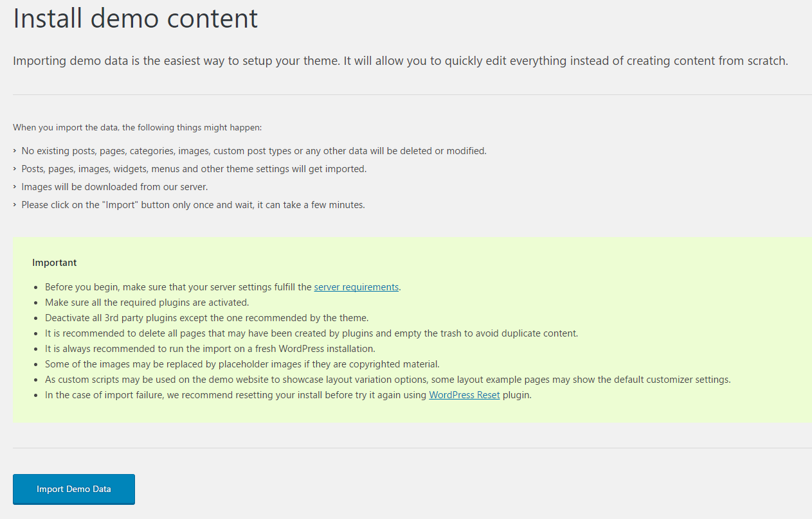This screenshot has height=519, width=812.
Task: Open the server requirements link
Action: pyautogui.click(x=356, y=287)
